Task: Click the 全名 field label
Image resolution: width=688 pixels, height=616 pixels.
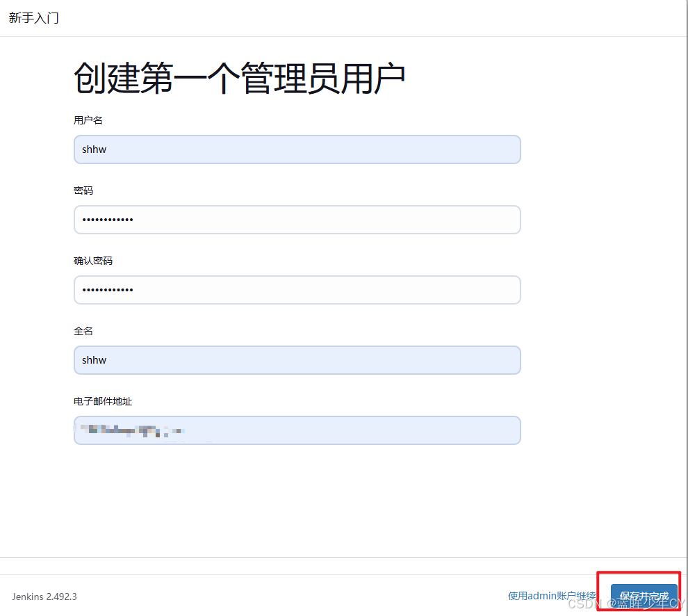Action: click(83, 331)
